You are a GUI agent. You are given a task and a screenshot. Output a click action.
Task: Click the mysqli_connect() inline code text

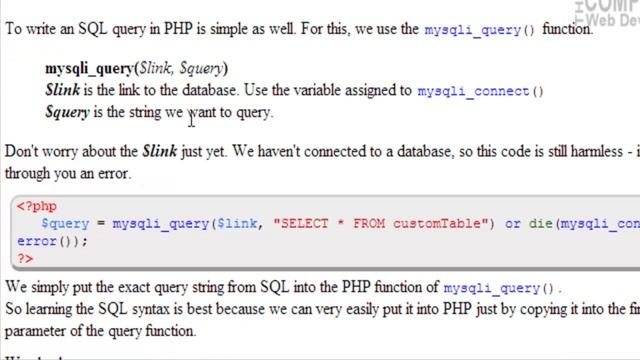480,91
